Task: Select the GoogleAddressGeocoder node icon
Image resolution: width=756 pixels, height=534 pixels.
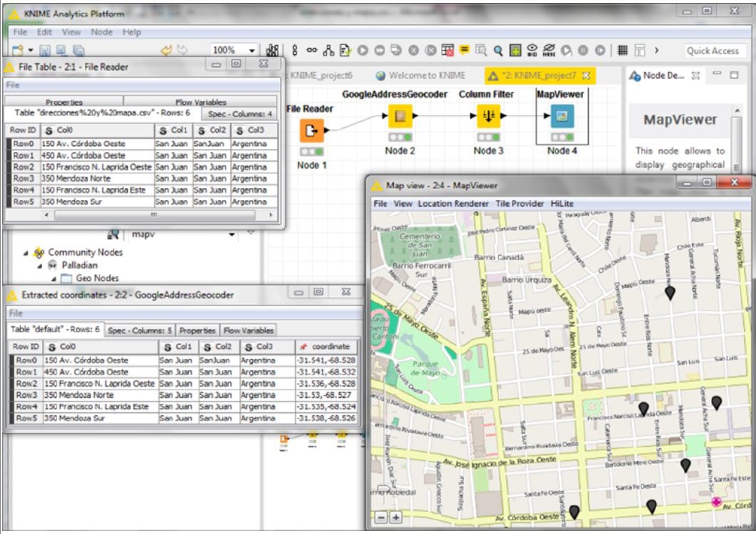Action: coord(400,116)
